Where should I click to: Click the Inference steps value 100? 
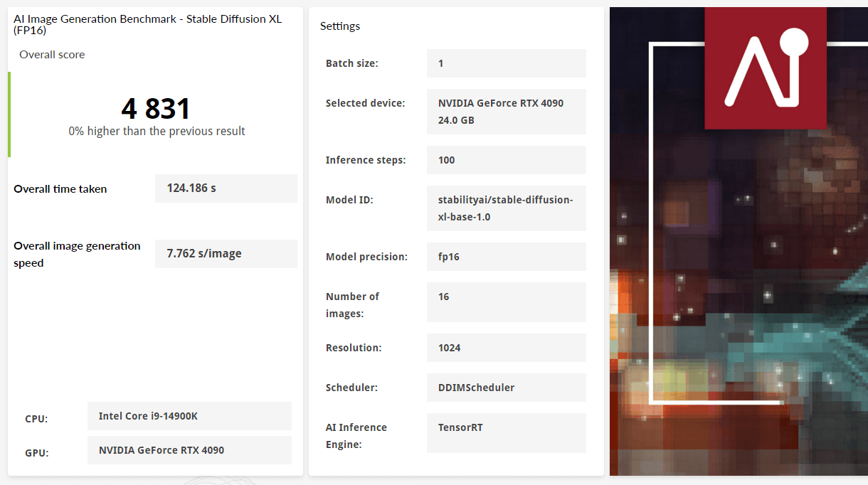click(x=507, y=160)
